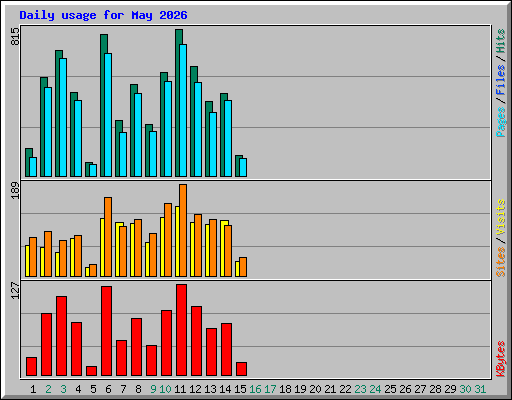Click the 815 scale value on hits chart

tap(15, 36)
